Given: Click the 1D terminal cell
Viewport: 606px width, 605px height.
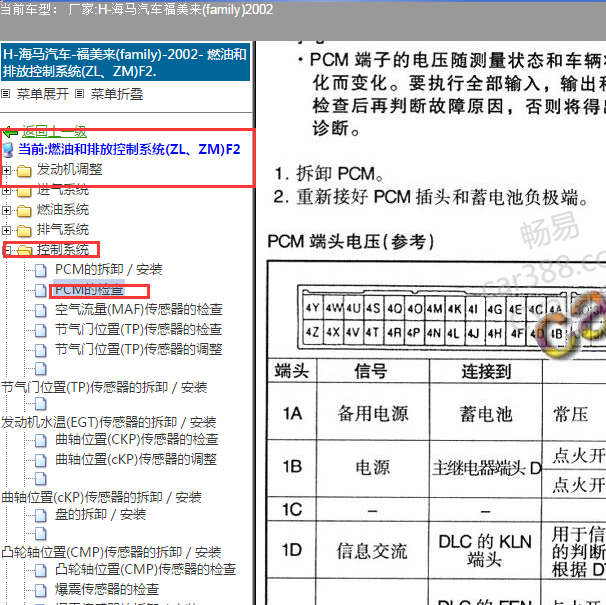Looking at the screenshot, I should 292,549.
